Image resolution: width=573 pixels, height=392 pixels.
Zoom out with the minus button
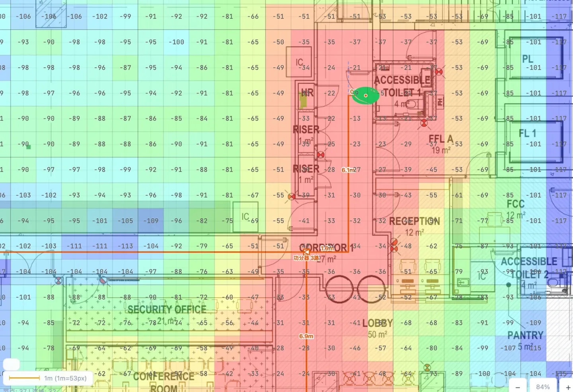518,387
